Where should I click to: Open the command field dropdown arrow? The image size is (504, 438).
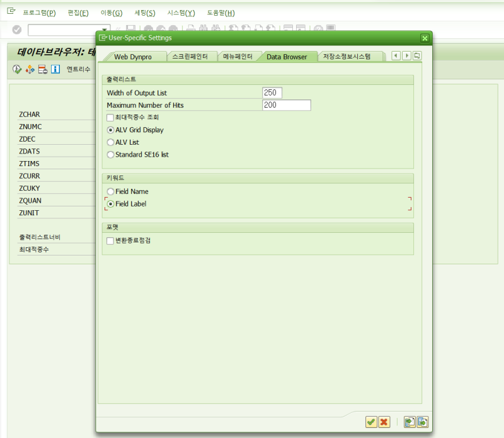(105, 30)
